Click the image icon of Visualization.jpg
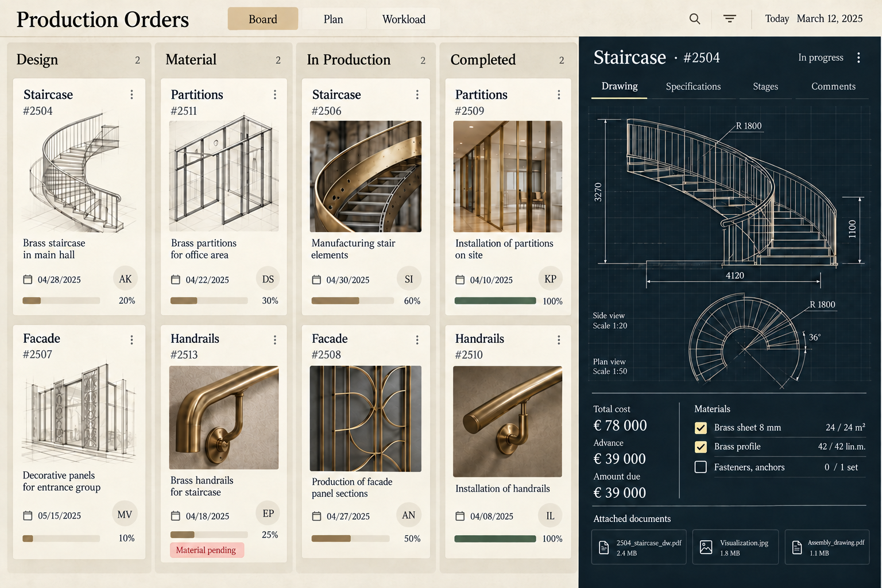Image resolution: width=882 pixels, height=588 pixels. (x=706, y=547)
